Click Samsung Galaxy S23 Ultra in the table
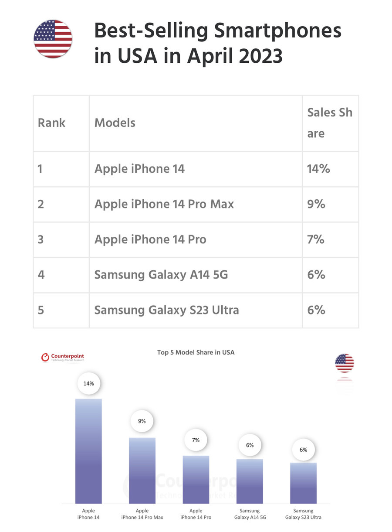This screenshot has height=532, width=392. tap(166, 310)
